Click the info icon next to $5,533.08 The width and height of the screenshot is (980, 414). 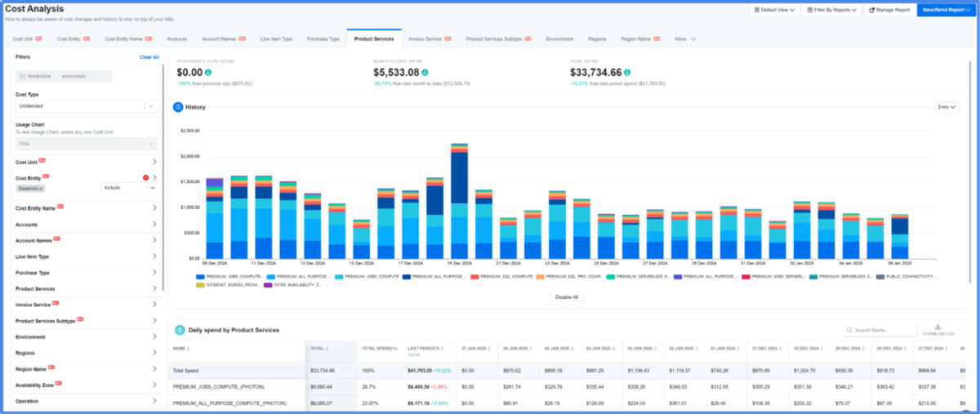pos(425,73)
